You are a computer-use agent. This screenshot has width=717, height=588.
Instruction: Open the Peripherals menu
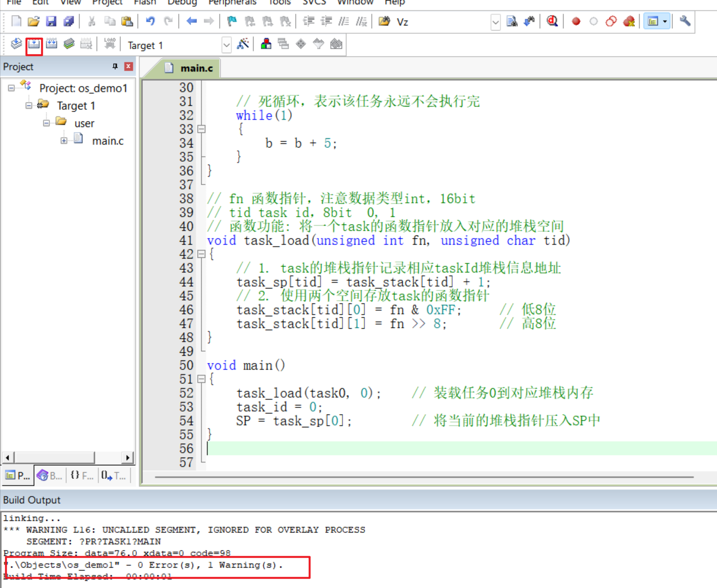click(x=232, y=2)
